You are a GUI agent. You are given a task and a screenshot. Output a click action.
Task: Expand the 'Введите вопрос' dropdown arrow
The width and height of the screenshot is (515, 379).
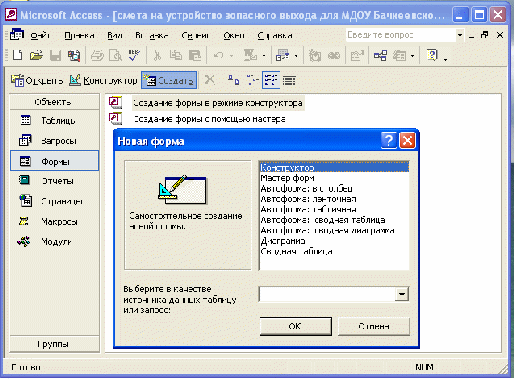(460, 35)
